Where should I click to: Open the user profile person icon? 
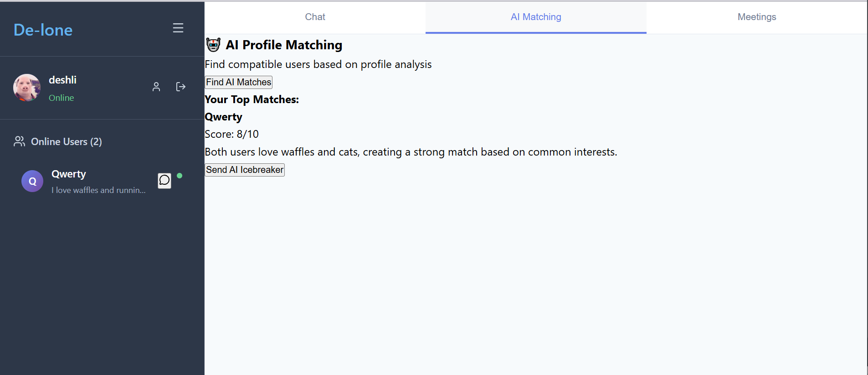(156, 87)
